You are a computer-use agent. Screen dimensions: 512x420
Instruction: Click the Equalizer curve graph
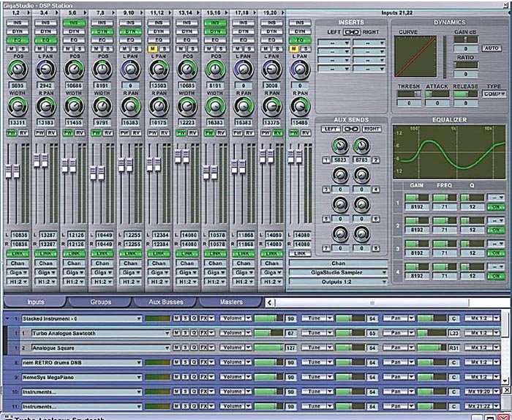coord(449,152)
